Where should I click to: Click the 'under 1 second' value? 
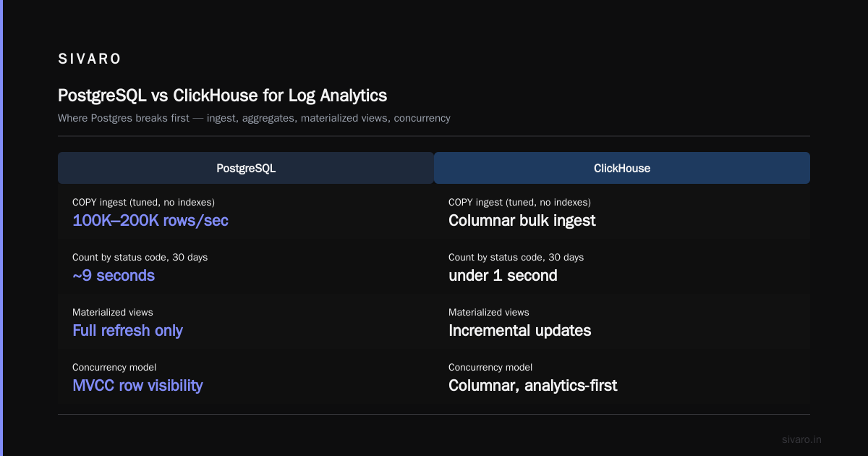503,276
